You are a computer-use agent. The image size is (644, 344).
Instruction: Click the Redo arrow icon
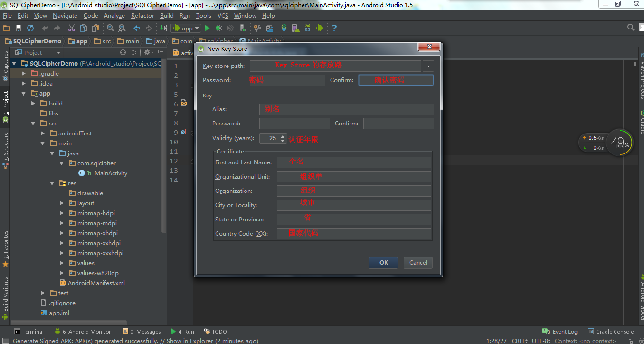tap(57, 28)
